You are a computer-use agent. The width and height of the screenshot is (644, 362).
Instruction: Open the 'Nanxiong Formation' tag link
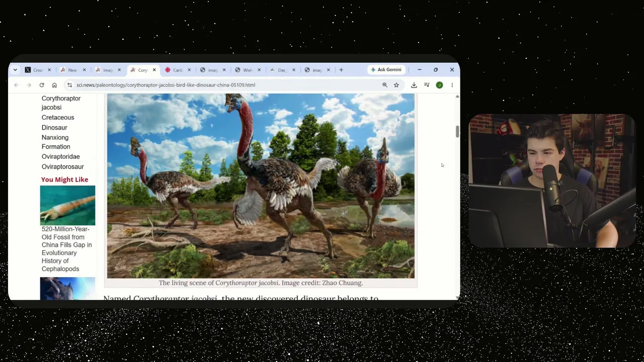56,142
